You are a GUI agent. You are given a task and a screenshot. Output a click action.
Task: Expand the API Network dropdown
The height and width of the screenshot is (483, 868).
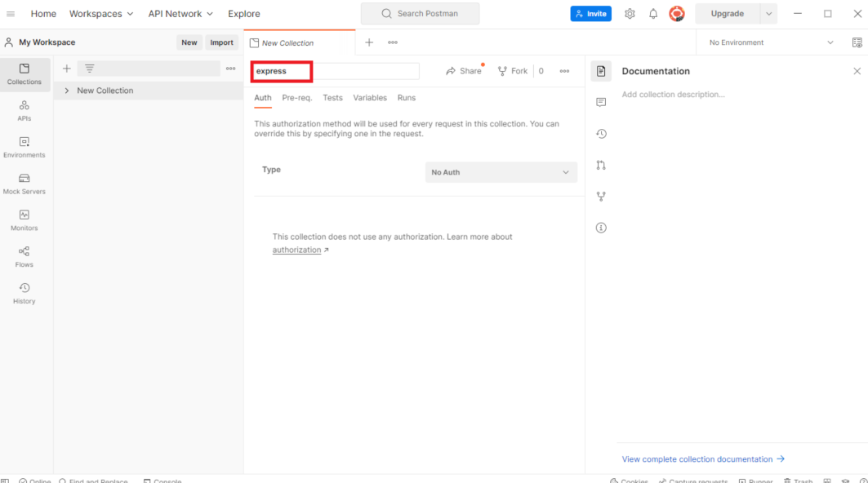[180, 14]
